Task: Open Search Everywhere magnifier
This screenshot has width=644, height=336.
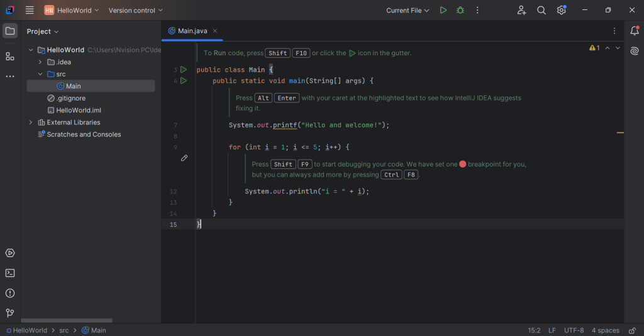Action: pos(541,10)
